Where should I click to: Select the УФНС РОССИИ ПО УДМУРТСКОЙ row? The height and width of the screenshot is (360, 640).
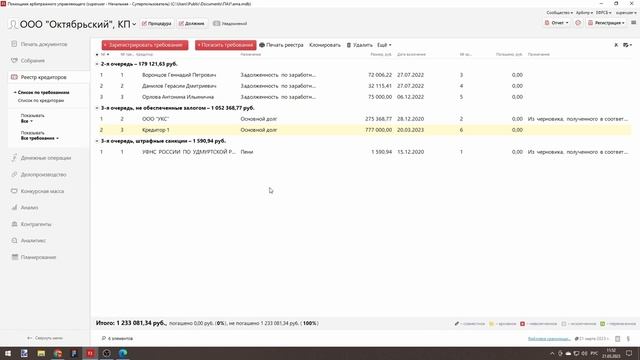coord(363,152)
